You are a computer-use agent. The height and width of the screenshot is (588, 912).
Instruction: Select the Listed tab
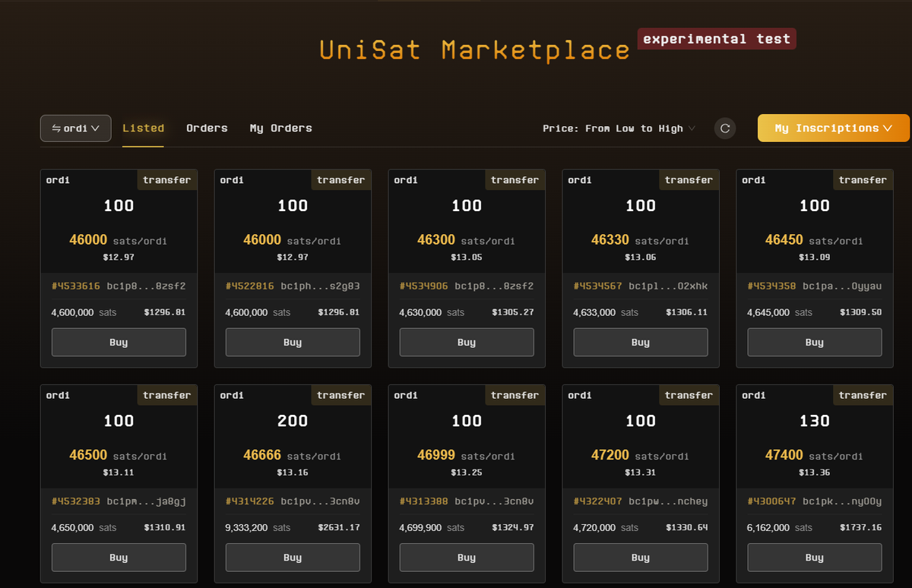[x=143, y=128]
